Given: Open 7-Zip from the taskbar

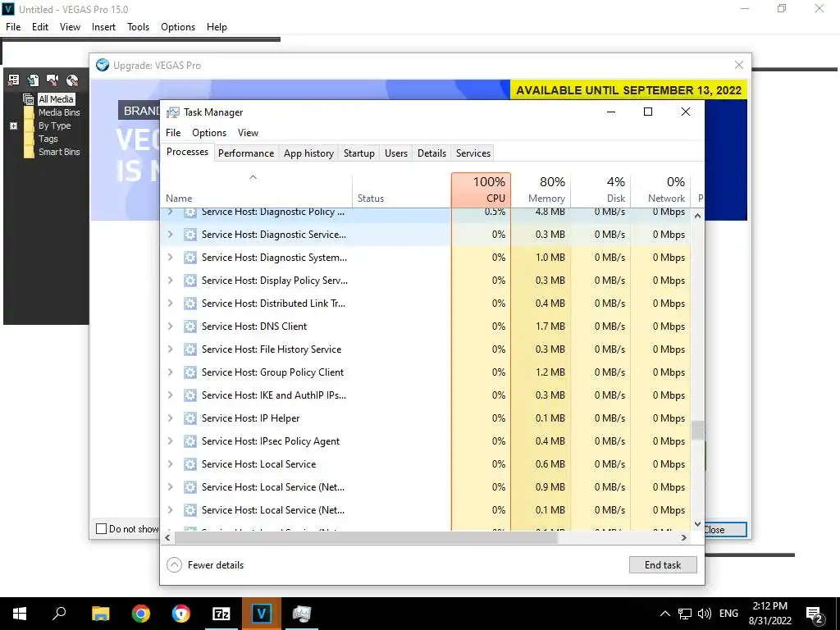Looking at the screenshot, I should pos(221,614).
